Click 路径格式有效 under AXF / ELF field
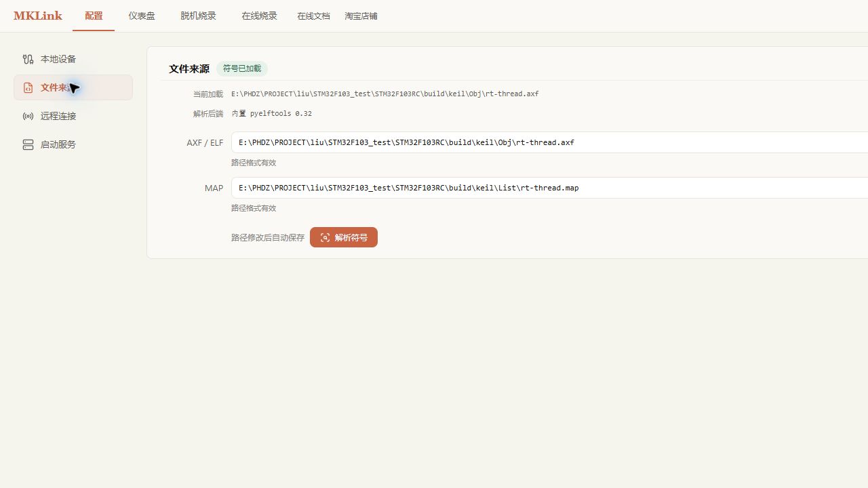 [254, 163]
